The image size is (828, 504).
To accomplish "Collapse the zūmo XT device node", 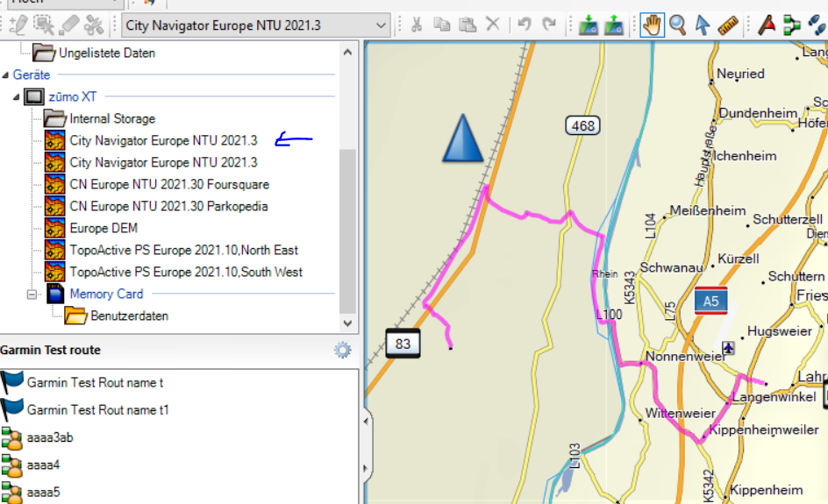I will 16,96.
